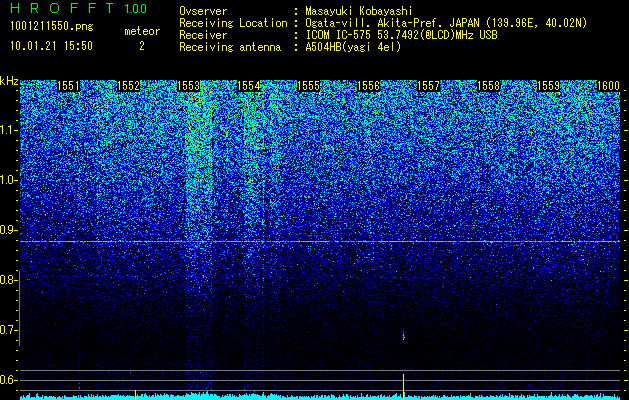This screenshot has height=400, width=629.
Task: Click the 0.8 kHz axis label
Action: tap(8, 280)
